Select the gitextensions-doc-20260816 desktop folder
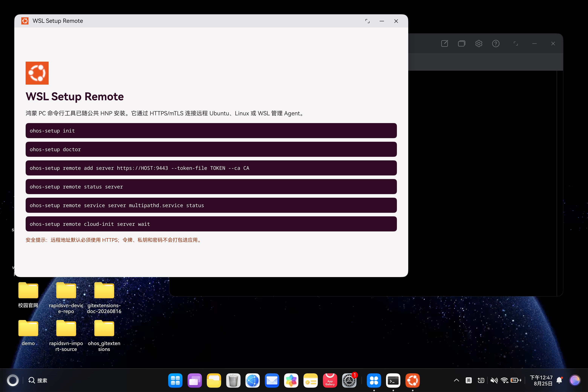588x392 pixels. coord(104,298)
